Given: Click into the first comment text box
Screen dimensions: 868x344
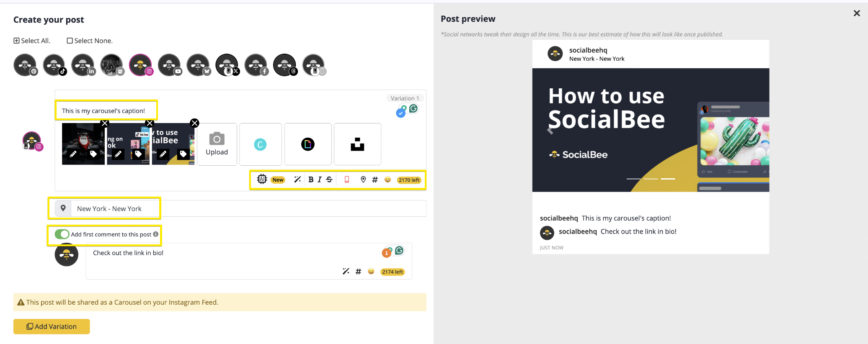Looking at the screenshot, I should pyautogui.click(x=249, y=261).
